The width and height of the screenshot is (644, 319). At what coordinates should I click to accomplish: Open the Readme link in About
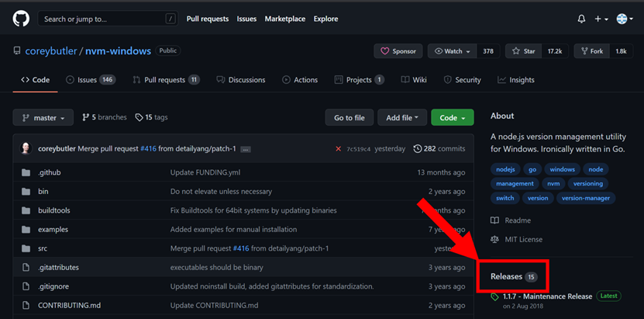click(511, 220)
